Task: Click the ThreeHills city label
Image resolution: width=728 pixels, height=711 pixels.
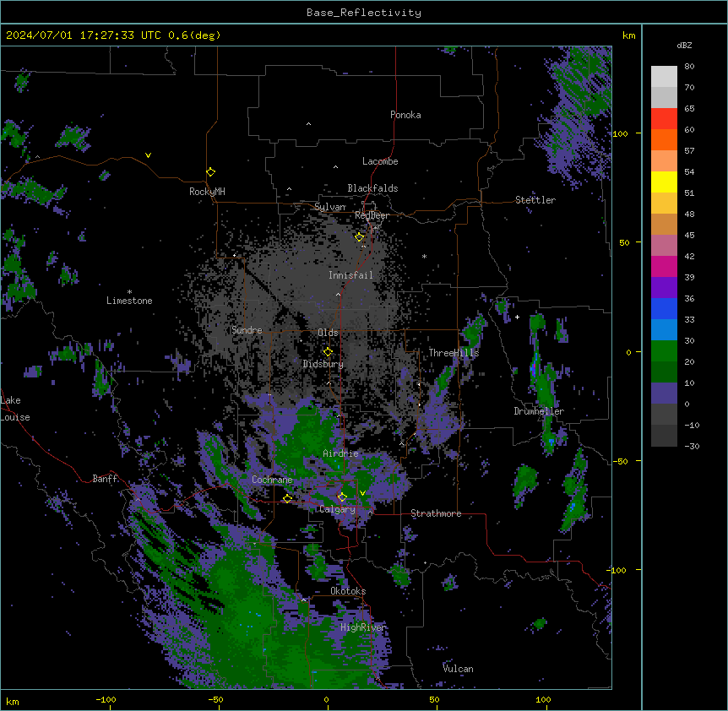Action: tap(454, 353)
